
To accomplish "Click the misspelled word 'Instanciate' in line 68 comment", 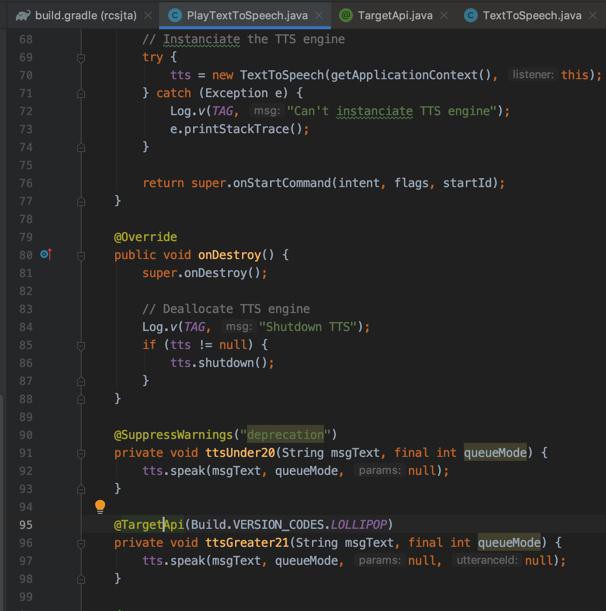I will (201, 39).
